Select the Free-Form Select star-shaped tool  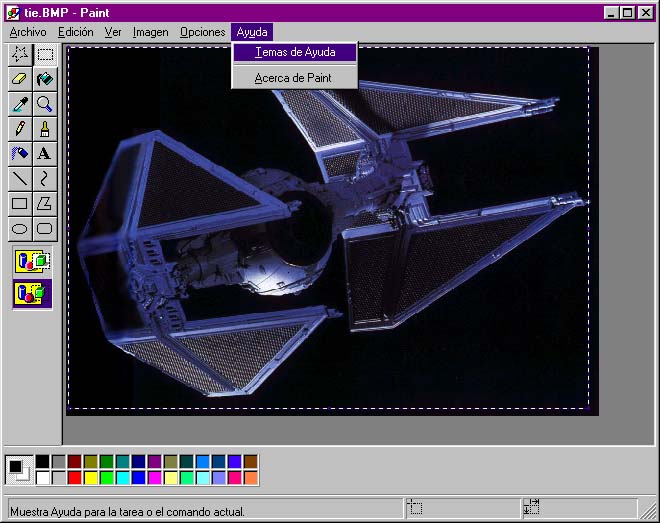[20, 54]
